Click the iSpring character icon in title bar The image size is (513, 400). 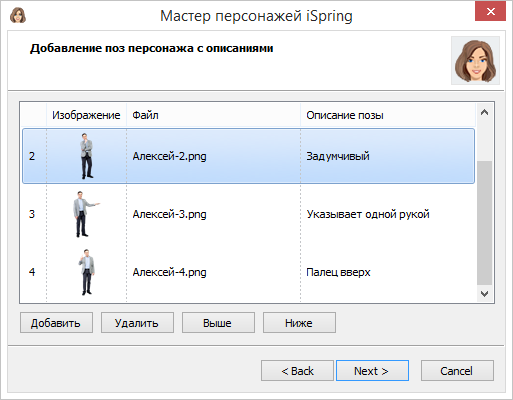tap(18, 15)
